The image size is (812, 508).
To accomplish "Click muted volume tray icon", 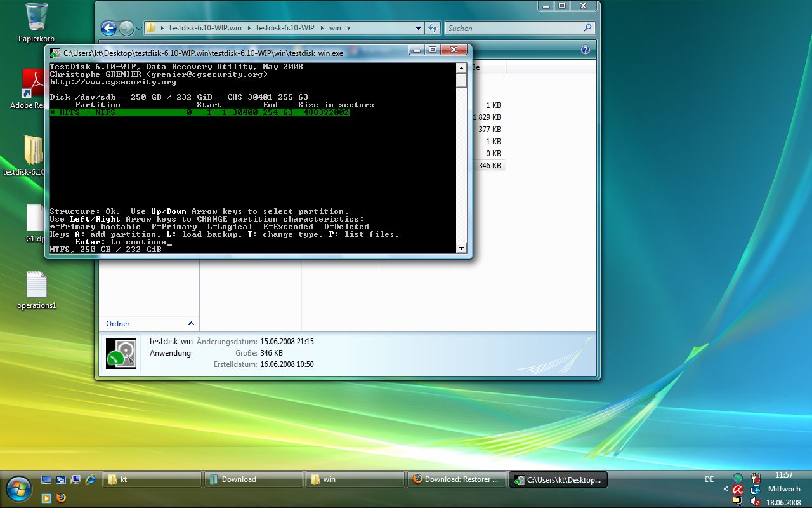I will coord(756,502).
